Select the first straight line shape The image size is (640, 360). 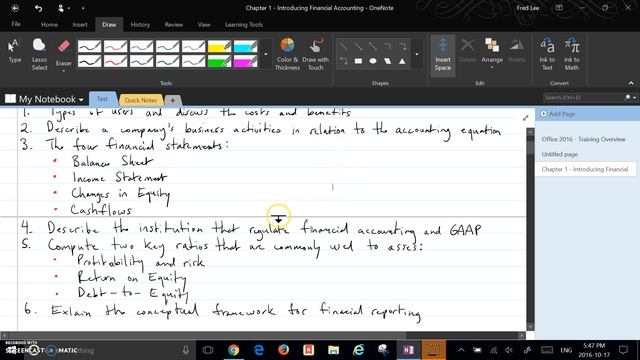click(x=343, y=47)
